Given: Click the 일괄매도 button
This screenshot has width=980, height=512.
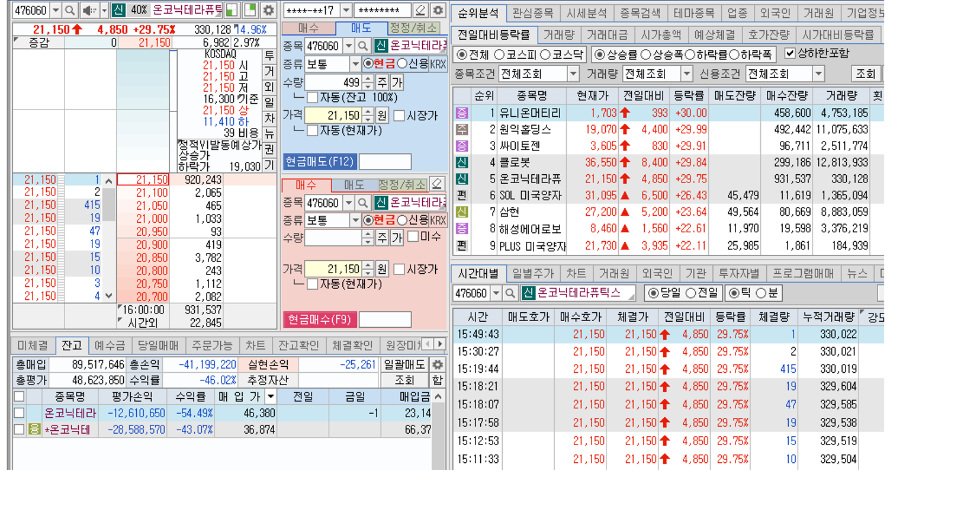Looking at the screenshot, I should [x=404, y=364].
